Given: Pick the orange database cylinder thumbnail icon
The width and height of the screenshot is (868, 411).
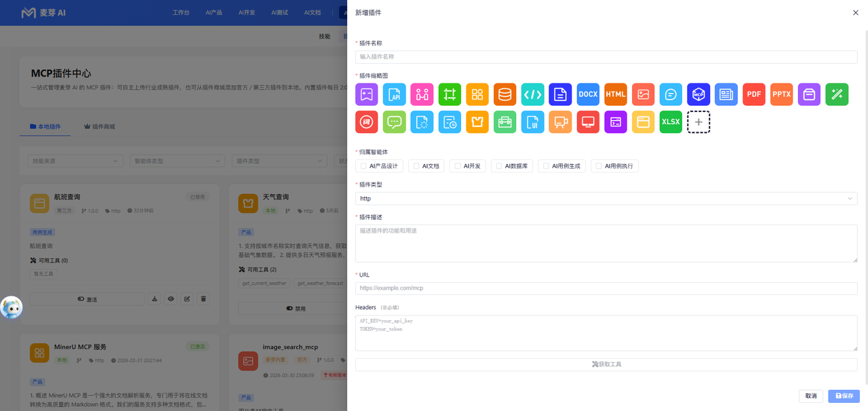Looking at the screenshot, I should click(505, 94).
